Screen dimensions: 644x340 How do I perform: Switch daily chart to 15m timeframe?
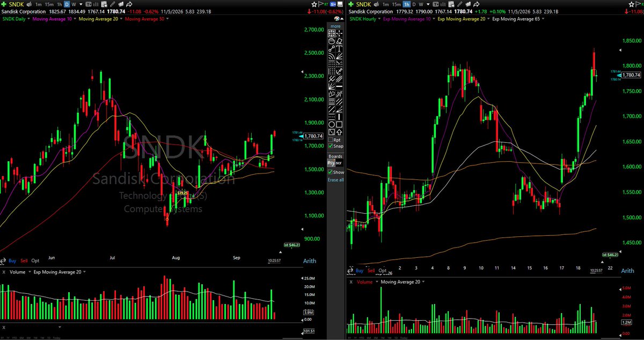(x=49, y=4)
